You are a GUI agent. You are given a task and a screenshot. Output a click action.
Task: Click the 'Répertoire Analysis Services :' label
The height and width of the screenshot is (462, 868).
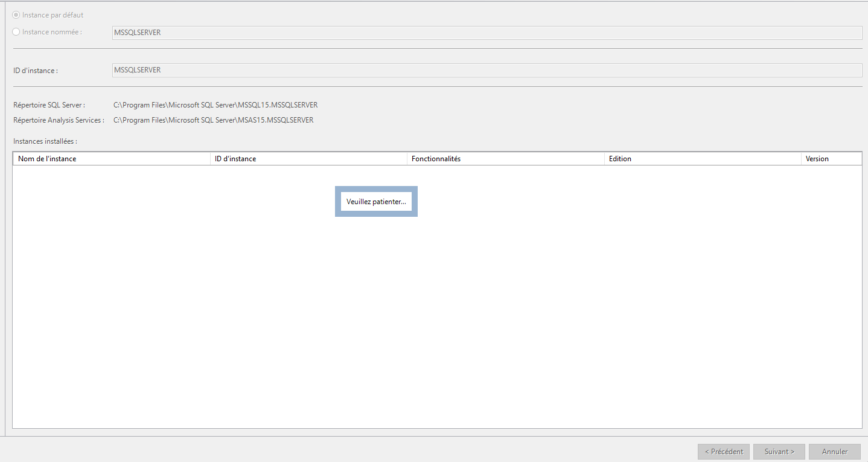(59, 120)
